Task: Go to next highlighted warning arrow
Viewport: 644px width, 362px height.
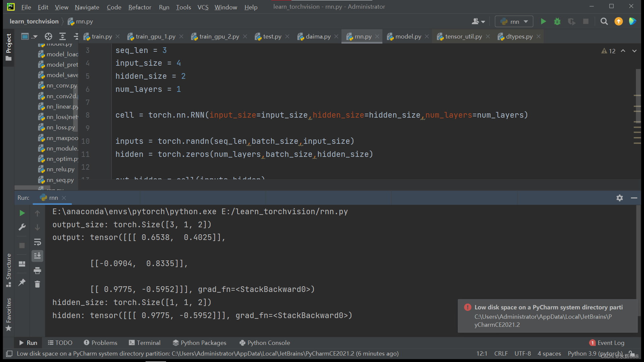Action: (x=634, y=51)
